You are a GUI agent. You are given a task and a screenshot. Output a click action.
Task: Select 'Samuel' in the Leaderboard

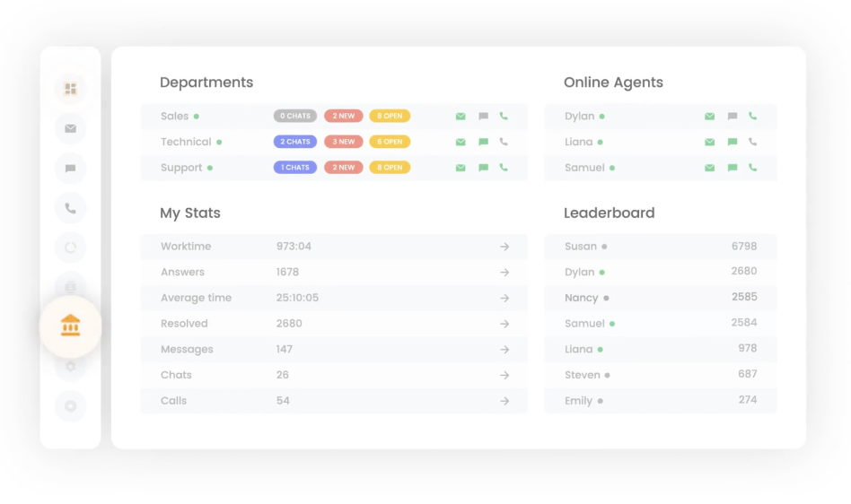point(584,324)
